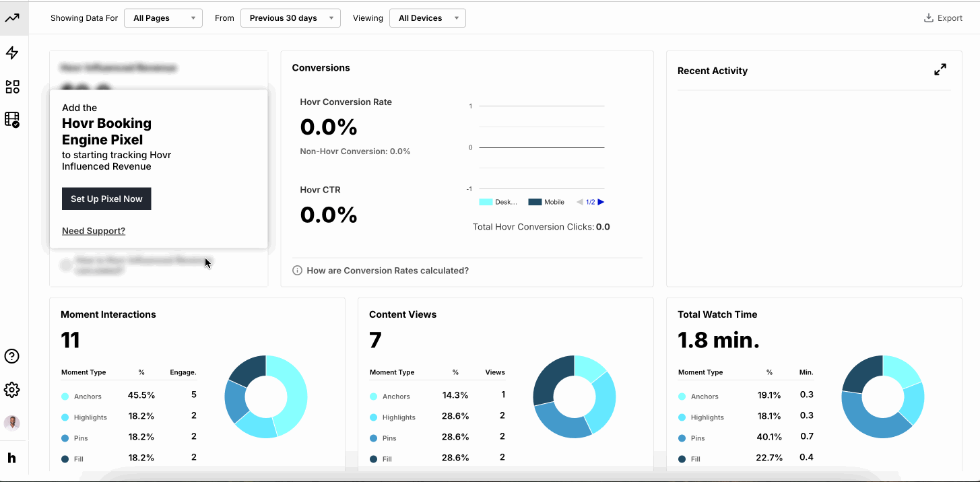
Task: Go to next chart legend page
Action: click(x=601, y=202)
